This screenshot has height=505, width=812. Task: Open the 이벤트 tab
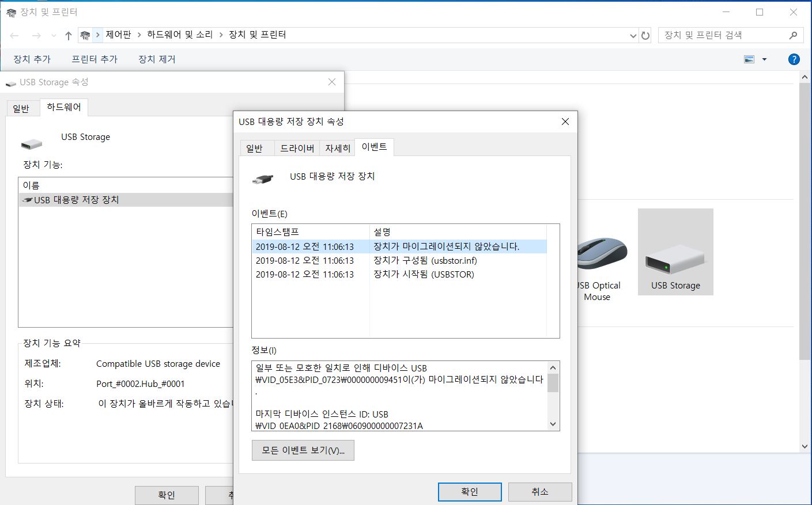(375, 147)
